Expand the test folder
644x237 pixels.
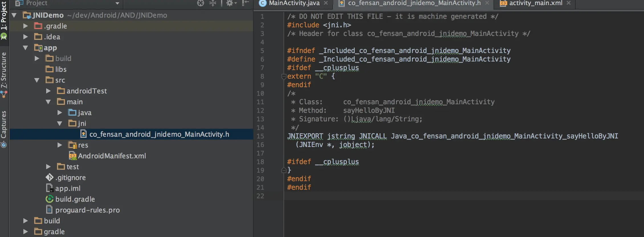click(x=48, y=167)
